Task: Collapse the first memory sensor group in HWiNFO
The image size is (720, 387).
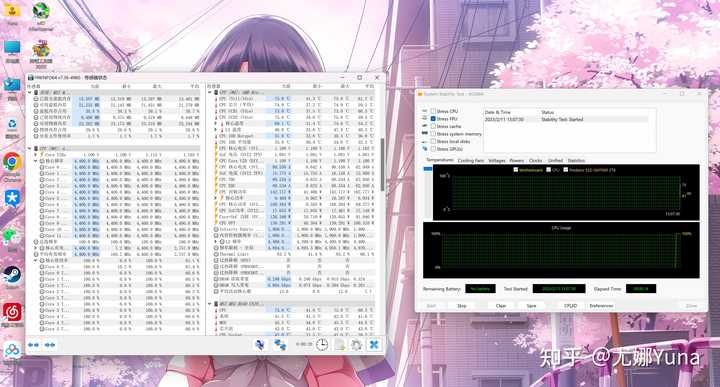Action: (30, 92)
